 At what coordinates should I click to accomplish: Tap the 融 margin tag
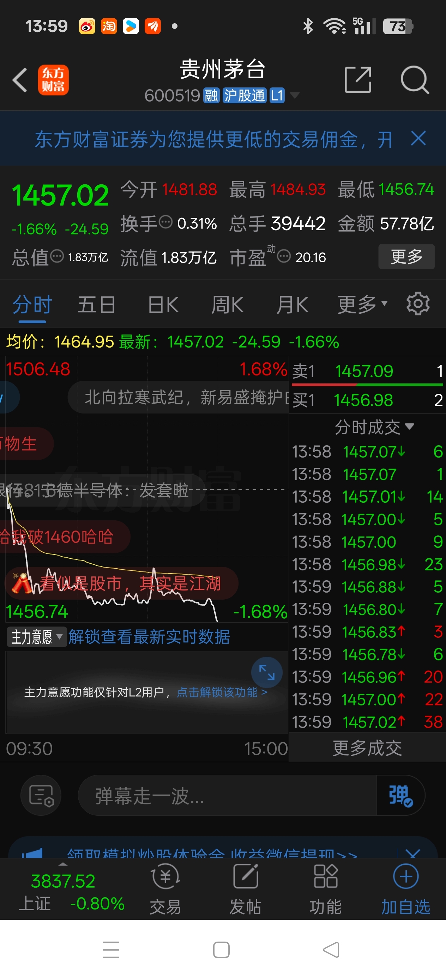coord(211,96)
